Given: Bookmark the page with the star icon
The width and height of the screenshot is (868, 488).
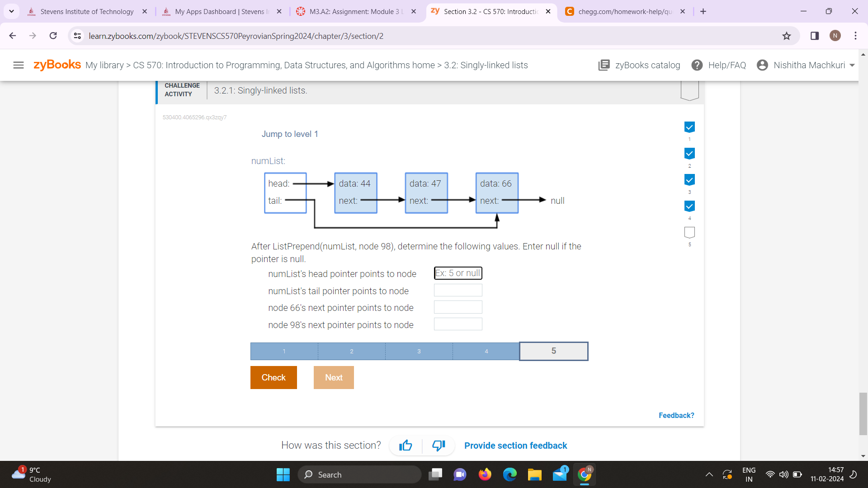Looking at the screenshot, I should pos(787,36).
